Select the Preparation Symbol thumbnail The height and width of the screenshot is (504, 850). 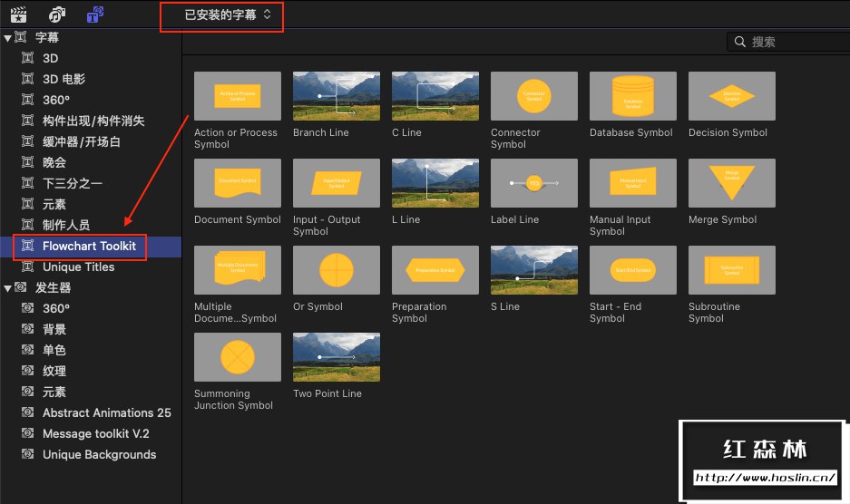click(x=435, y=270)
